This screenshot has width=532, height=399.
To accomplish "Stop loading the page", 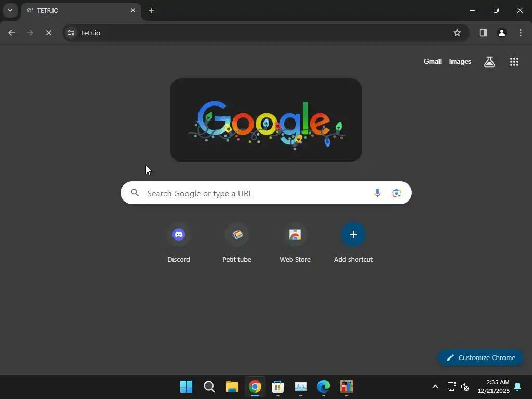I will coord(49,33).
